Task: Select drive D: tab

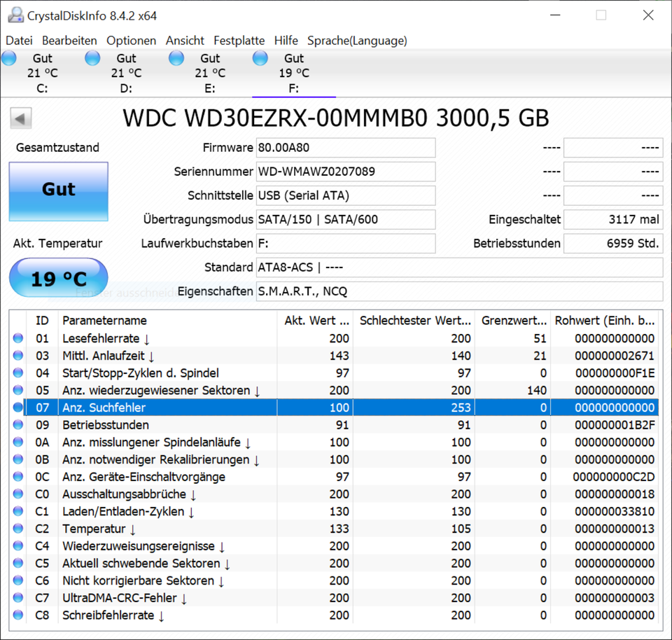Action: click(x=126, y=74)
